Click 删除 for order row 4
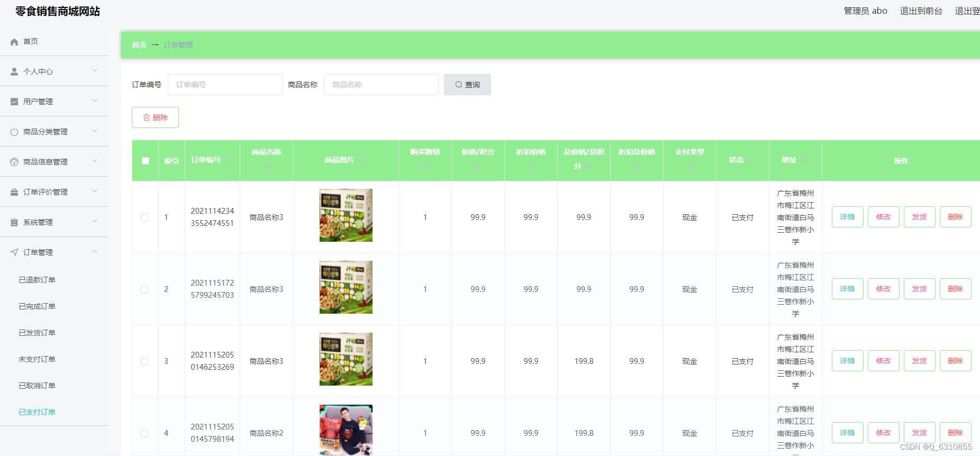980x456 pixels. [955, 433]
